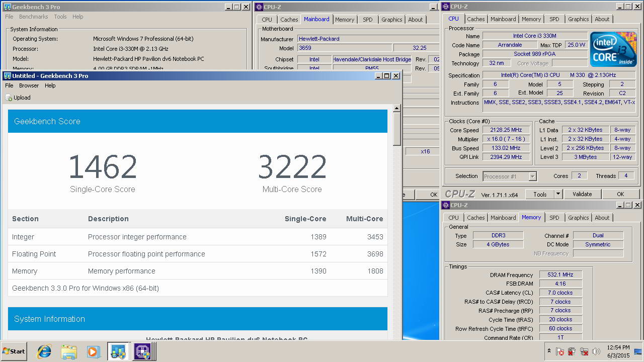Select SPD tab in Mainboard CPU-Z window
644x362 pixels.
(368, 20)
